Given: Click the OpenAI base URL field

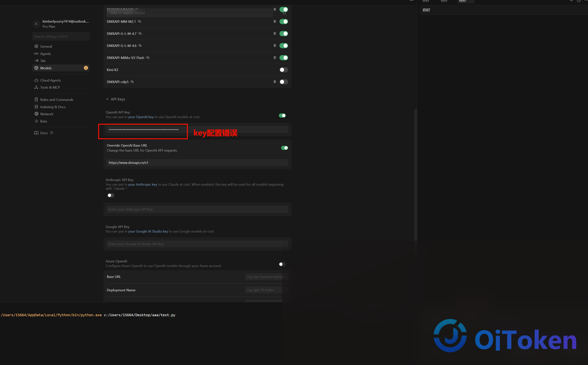Looking at the screenshot, I should pyautogui.click(x=197, y=163).
